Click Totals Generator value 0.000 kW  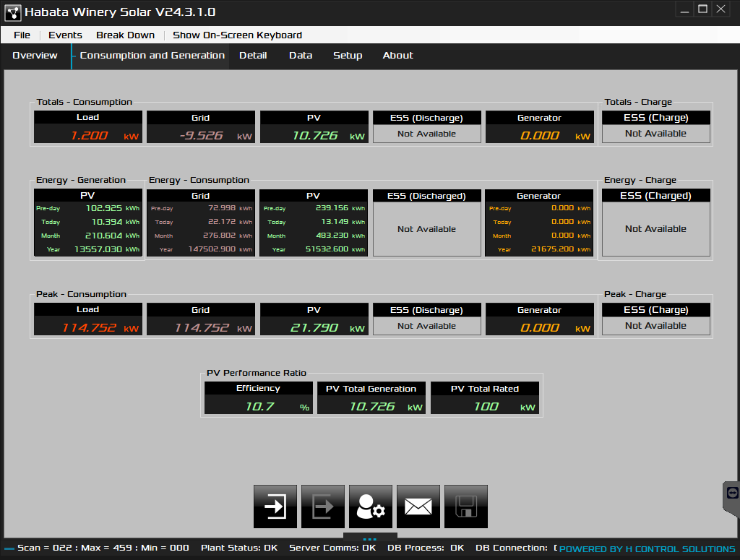pyautogui.click(x=539, y=134)
